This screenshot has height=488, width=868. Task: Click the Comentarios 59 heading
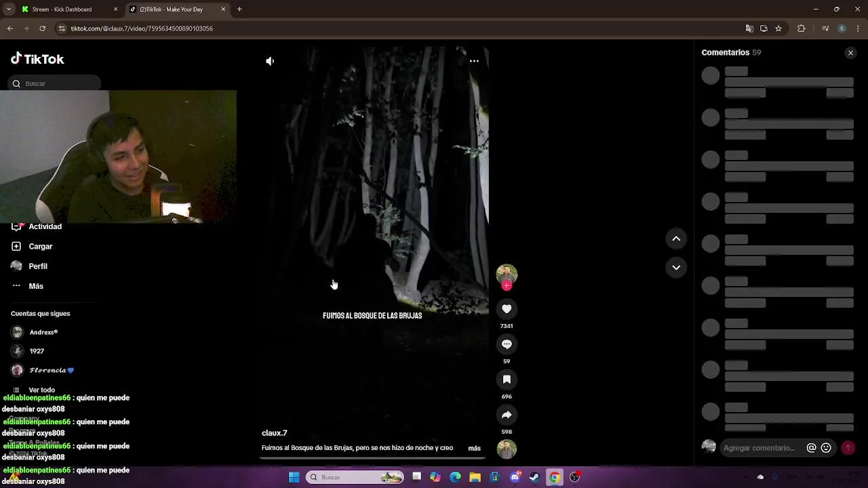[731, 52]
